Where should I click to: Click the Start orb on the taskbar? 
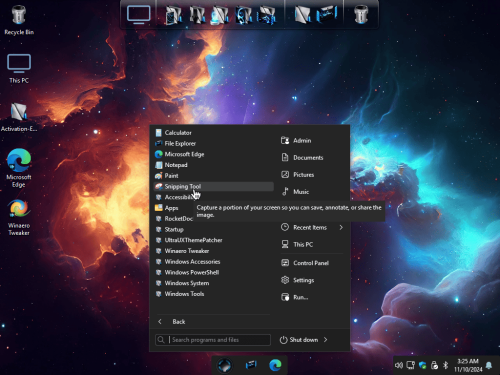coord(224,365)
